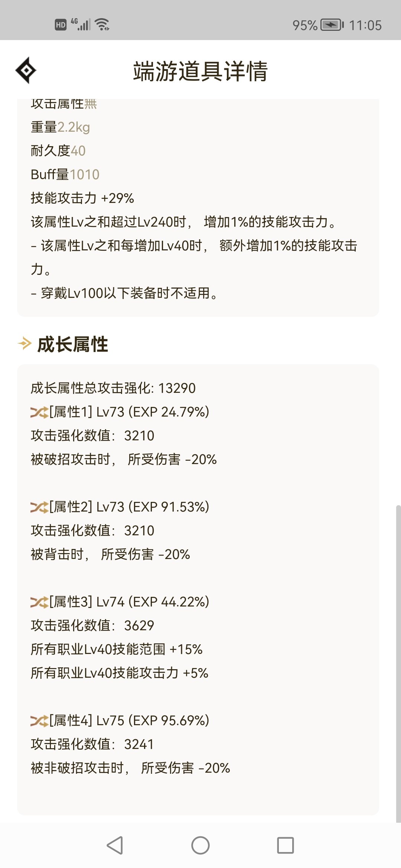Tap the battery indicator in the status bar
The width and height of the screenshot is (401, 868).
[332, 25]
